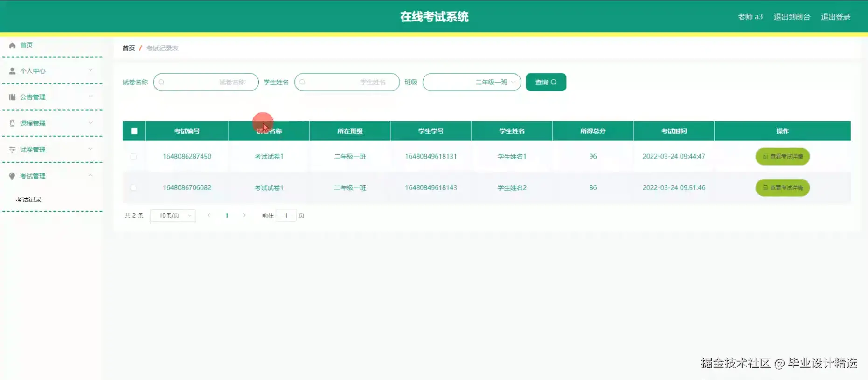Image resolution: width=868 pixels, height=380 pixels.
Task: Click the 前往 page number input
Action: [x=286, y=215]
